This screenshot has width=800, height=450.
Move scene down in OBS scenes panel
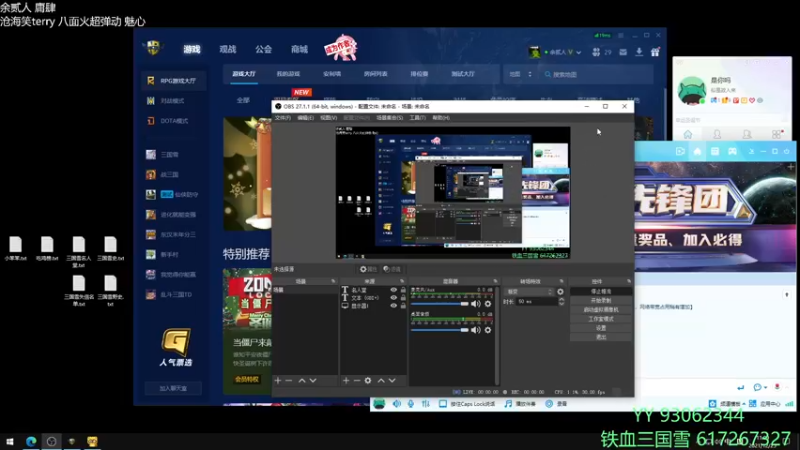click(313, 381)
